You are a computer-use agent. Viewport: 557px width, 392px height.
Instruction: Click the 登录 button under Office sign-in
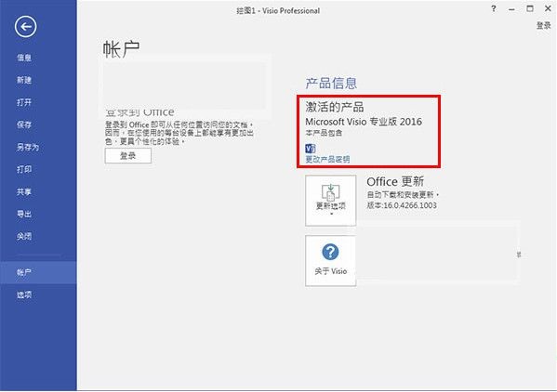coord(128,156)
